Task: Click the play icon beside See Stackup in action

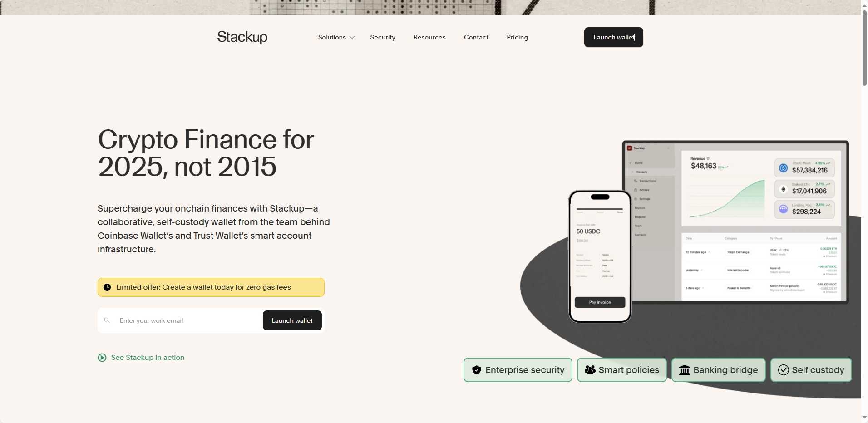Action: 102,358
